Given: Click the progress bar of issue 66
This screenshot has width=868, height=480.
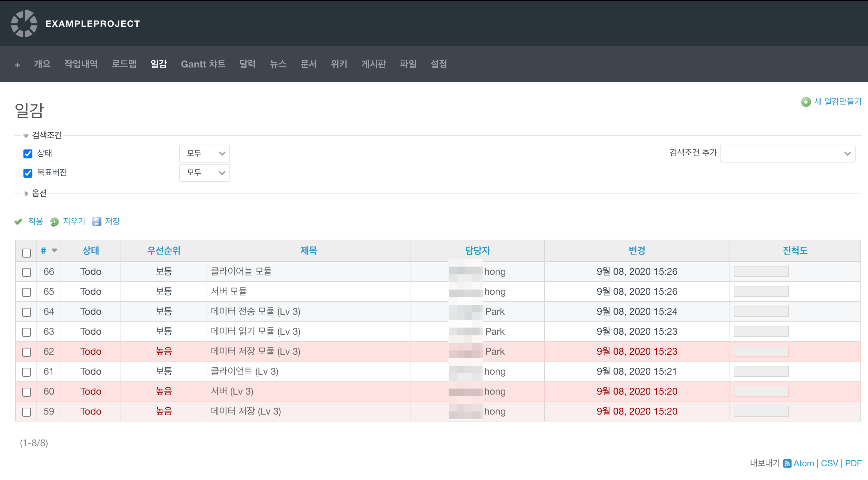Looking at the screenshot, I should click(x=761, y=271).
